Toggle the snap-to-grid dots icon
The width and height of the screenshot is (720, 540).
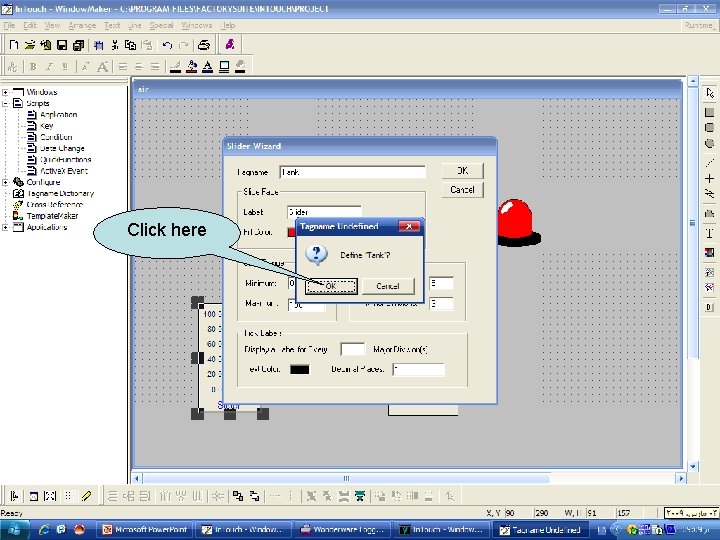pos(68,495)
